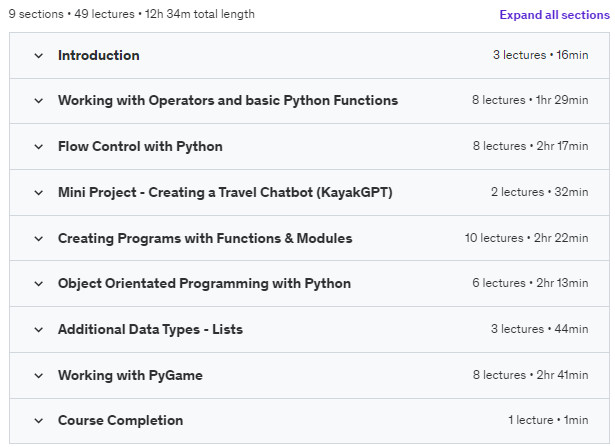Click '10 lectures • 2hr 22min' text

(526, 238)
